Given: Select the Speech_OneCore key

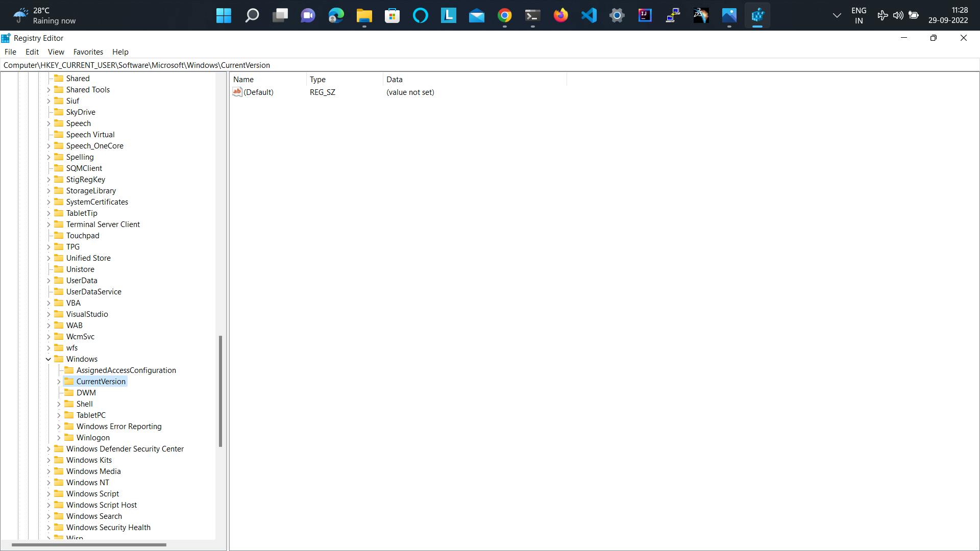Looking at the screenshot, I should point(94,146).
